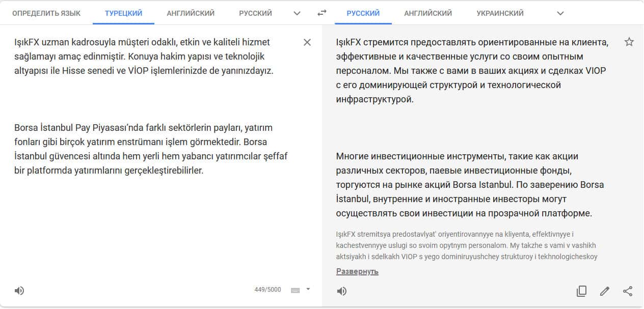The width and height of the screenshot is (644, 309).
Task: Save the translation with the star icon
Action: click(629, 42)
